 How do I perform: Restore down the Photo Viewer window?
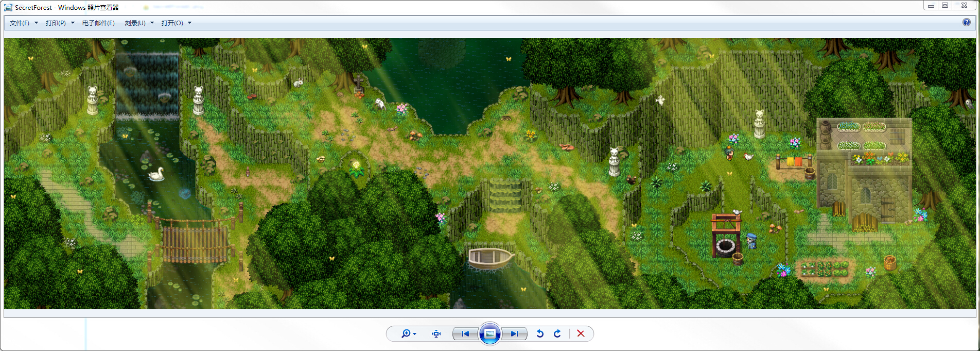pyautogui.click(x=945, y=6)
